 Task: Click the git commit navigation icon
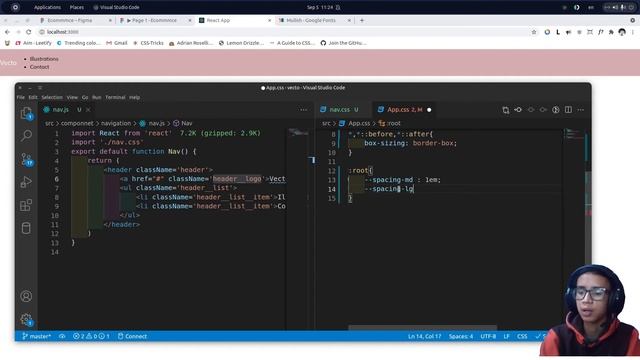click(x=518, y=110)
